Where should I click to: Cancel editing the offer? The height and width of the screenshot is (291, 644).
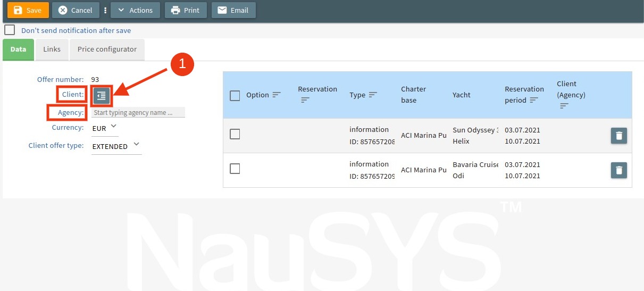pyautogui.click(x=76, y=10)
